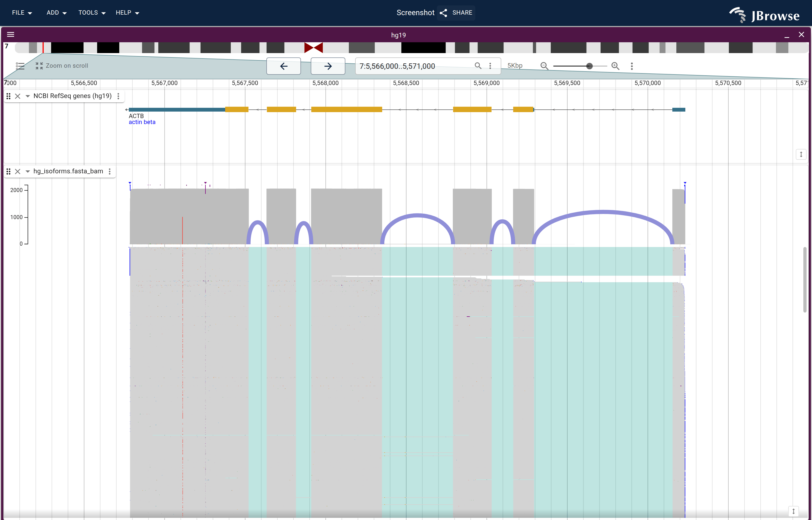The image size is (812, 520).
Task: Close the hg19 linear genome view
Action: pos(801,34)
